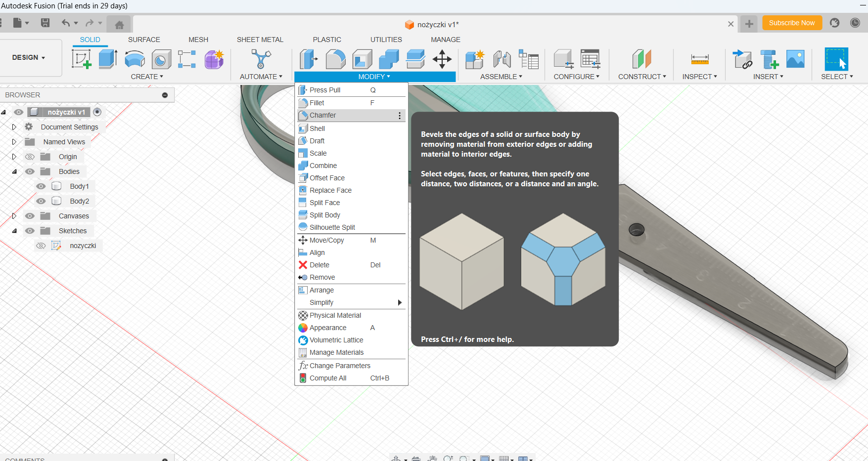Viewport: 868px width, 461px height.
Task: Toggle visibility of Sketches folder
Action: (x=30, y=231)
